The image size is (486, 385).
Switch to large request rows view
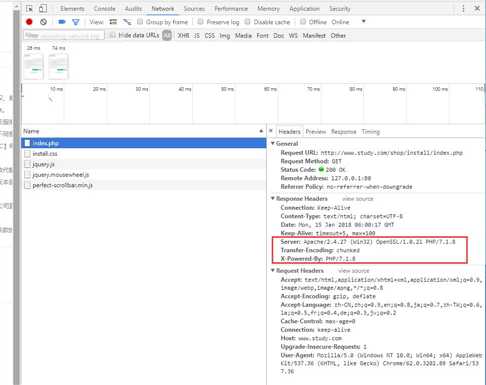pyautogui.click(x=113, y=22)
